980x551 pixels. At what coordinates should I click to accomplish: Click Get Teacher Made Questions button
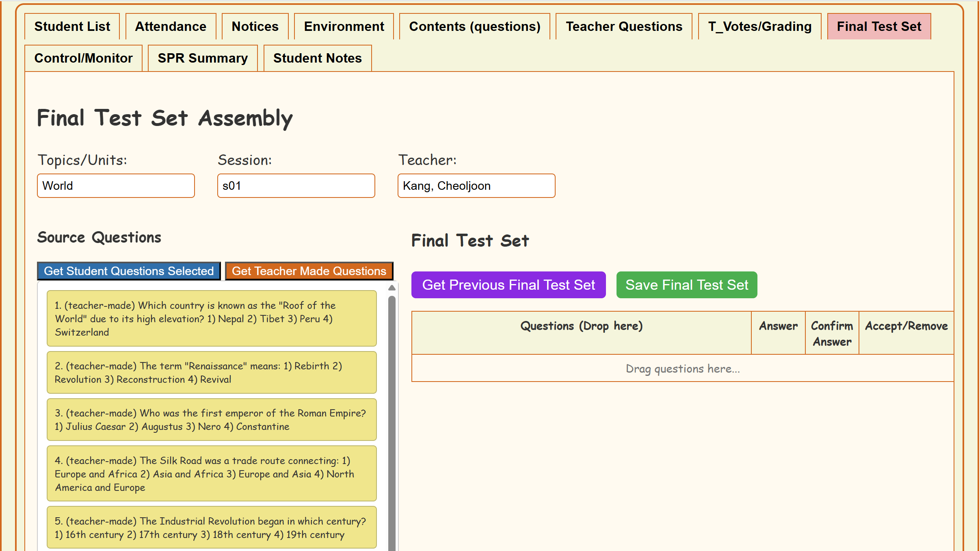point(309,271)
